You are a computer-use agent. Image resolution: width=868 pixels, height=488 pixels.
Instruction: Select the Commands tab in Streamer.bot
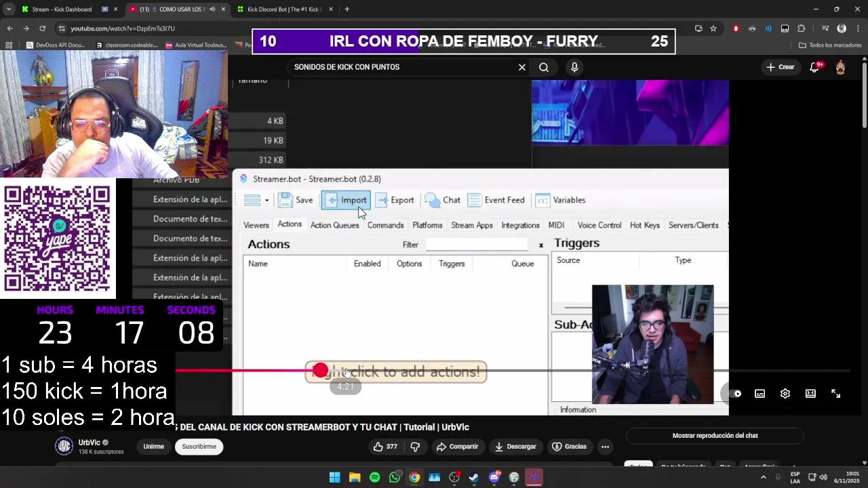point(385,225)
